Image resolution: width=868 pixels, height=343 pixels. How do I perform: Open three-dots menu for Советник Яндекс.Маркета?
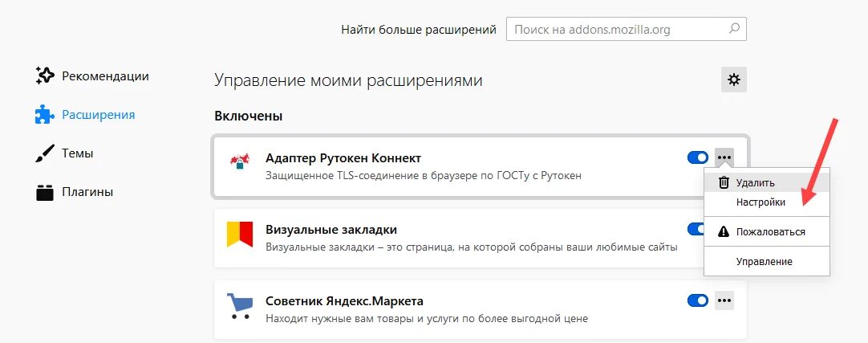coord(724,300)
